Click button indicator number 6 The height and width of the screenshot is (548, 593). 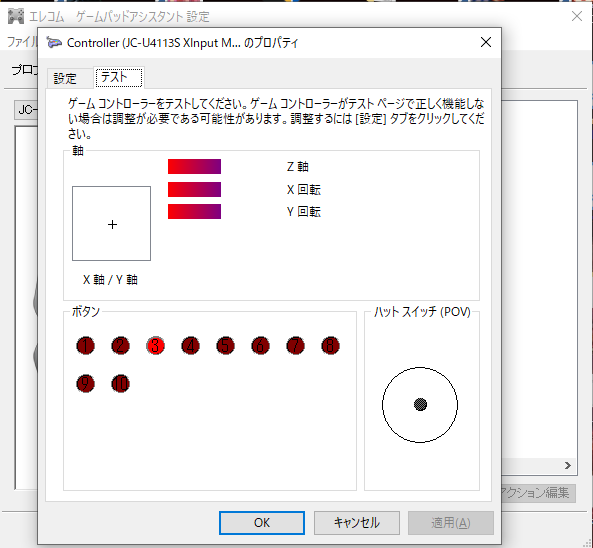(x=260, y=345)
